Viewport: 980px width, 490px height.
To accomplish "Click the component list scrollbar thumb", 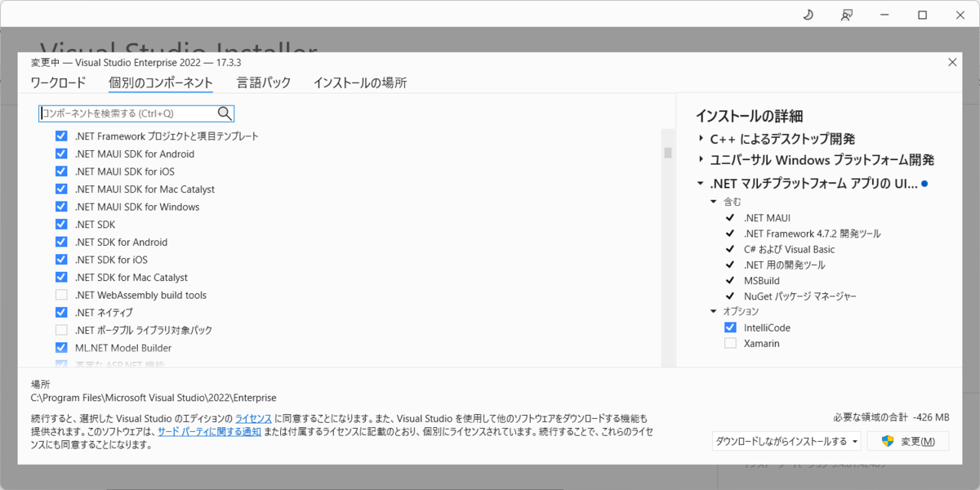I will pos(668,153).
